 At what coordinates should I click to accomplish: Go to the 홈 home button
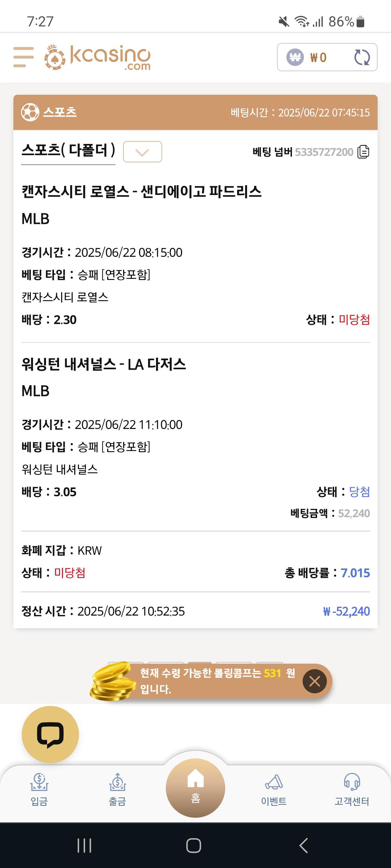pos(195,788)
